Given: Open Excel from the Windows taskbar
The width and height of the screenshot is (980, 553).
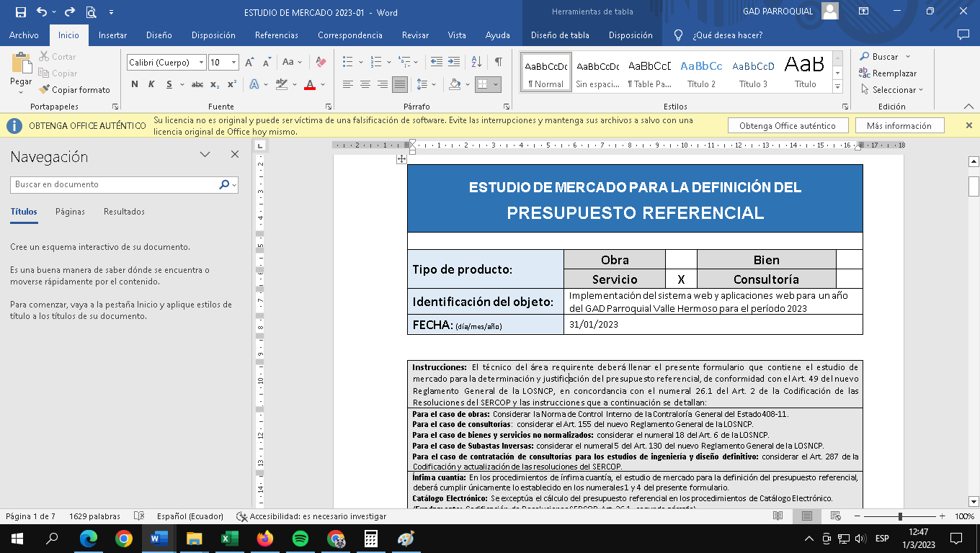Looking at the screenshot, I should pyautogui.click(x=230, y=539).
